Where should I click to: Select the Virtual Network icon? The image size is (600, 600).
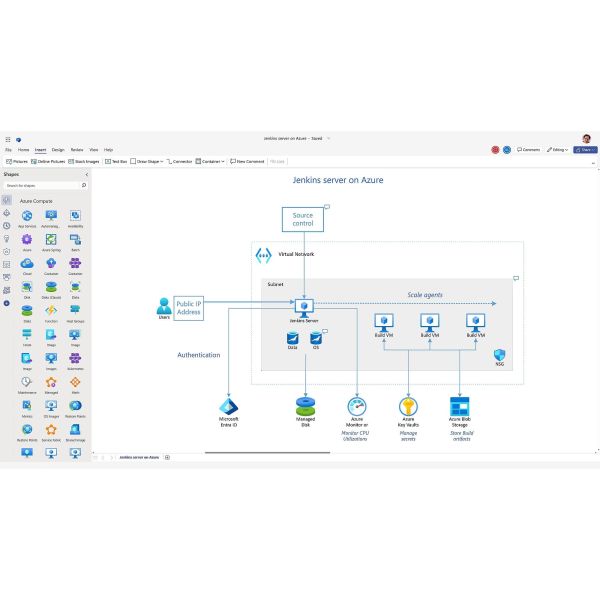pyautogui.click(x=263, y=255)
